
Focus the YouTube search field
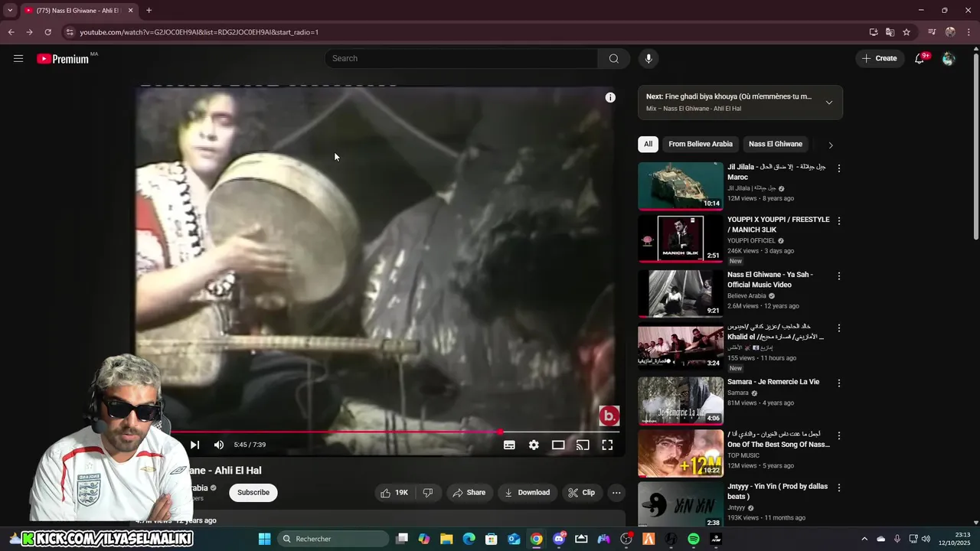[462, 58]
